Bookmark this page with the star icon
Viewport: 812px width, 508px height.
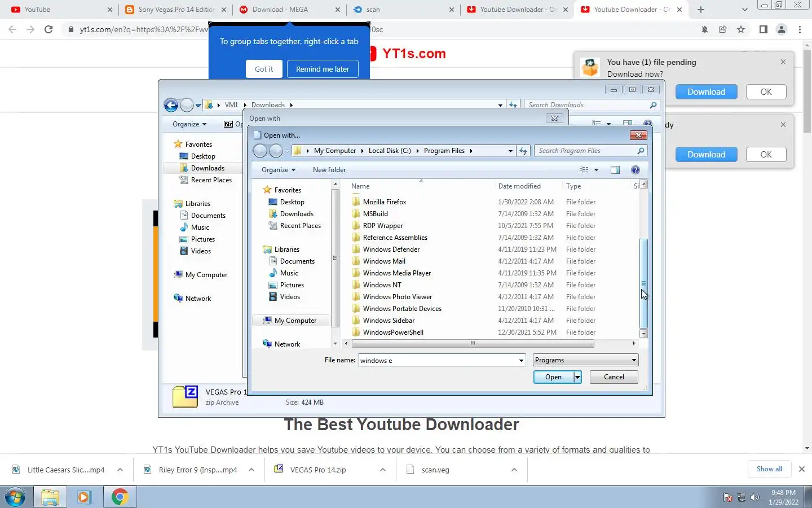pos(741,29)
